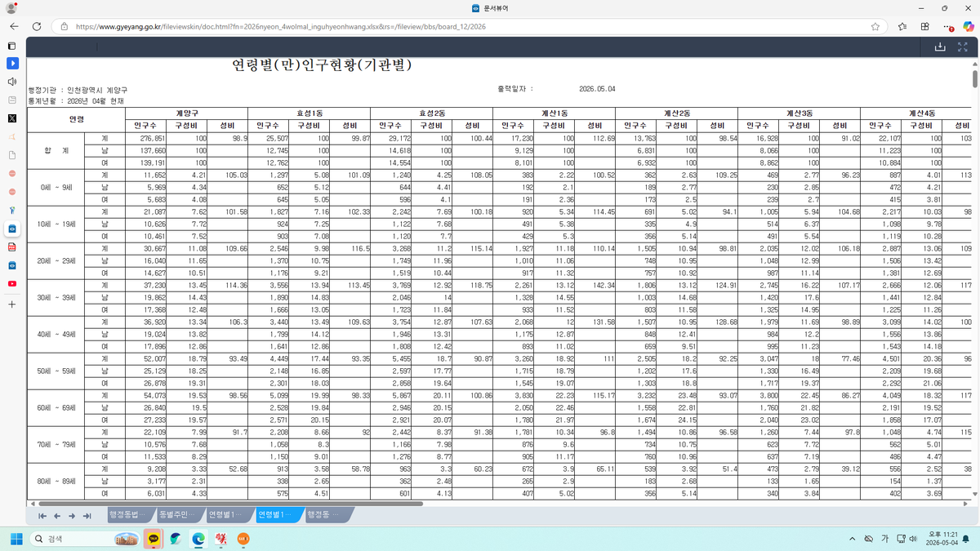Launch Copilot from the toolbar
The width and height of the screenshot is (980, 551).
[x=969, y=26]
